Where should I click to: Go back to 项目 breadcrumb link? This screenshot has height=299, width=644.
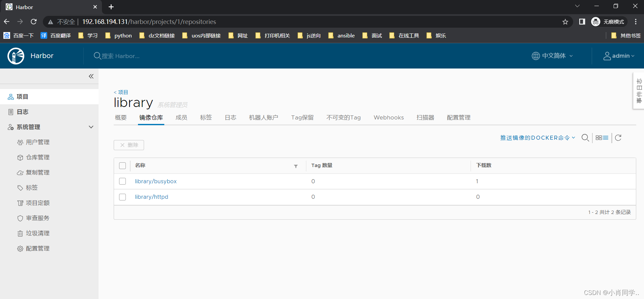pyautogui.click(x=121, y=92)
